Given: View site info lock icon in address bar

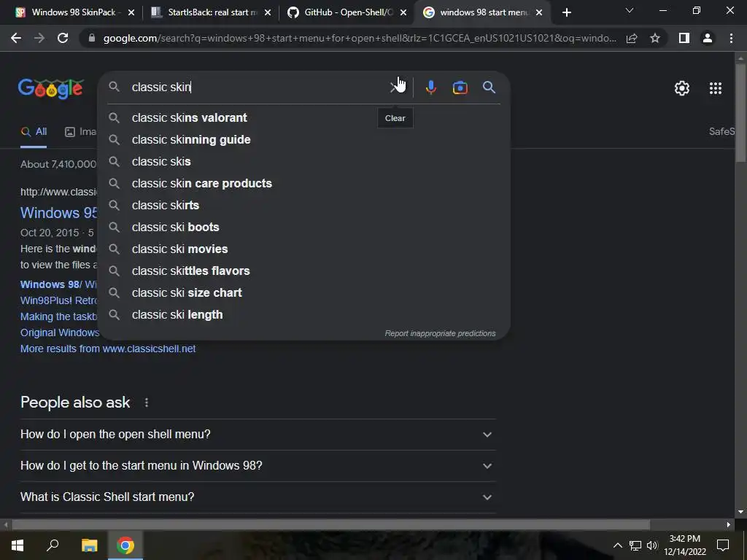Looking at the screenshot, I should (x=92, y=38).
